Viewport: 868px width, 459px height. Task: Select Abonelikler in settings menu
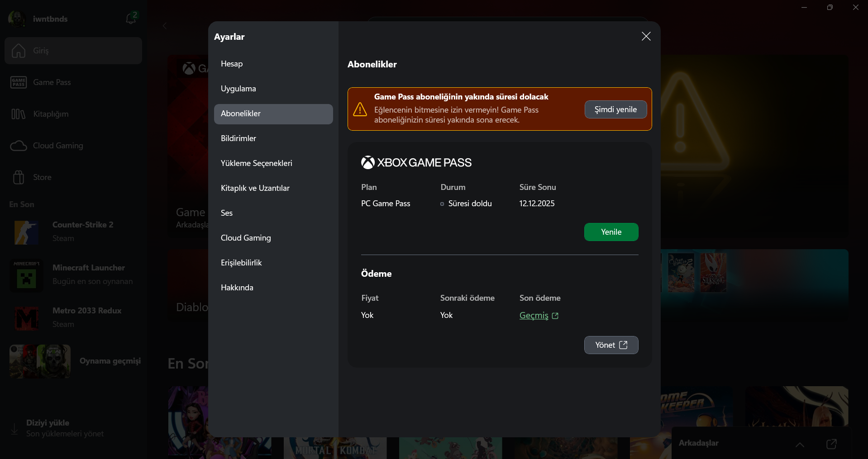coord(273,114)
